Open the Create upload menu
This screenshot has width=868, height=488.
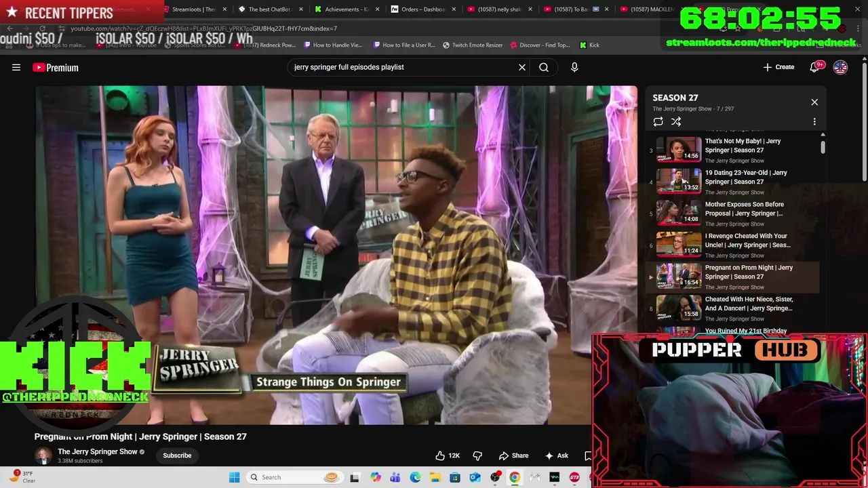pyautogui.click(x=778, y=67)
